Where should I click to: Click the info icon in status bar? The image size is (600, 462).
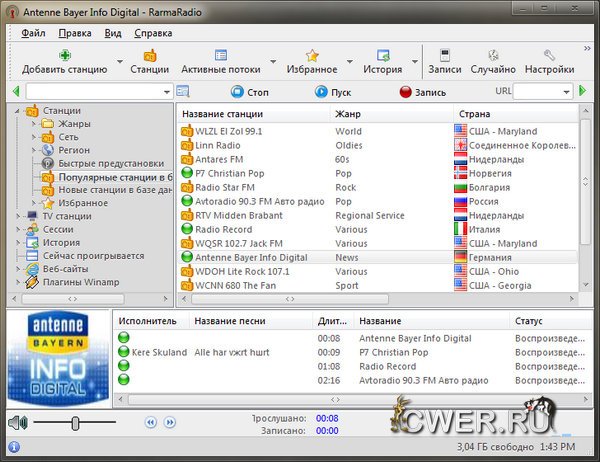[14, 447]
